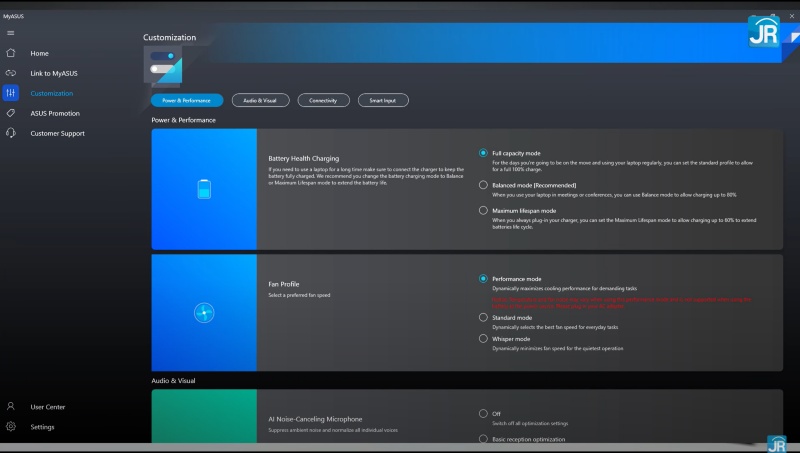Click the Customization sliders icon

click(x=11, y=93)
